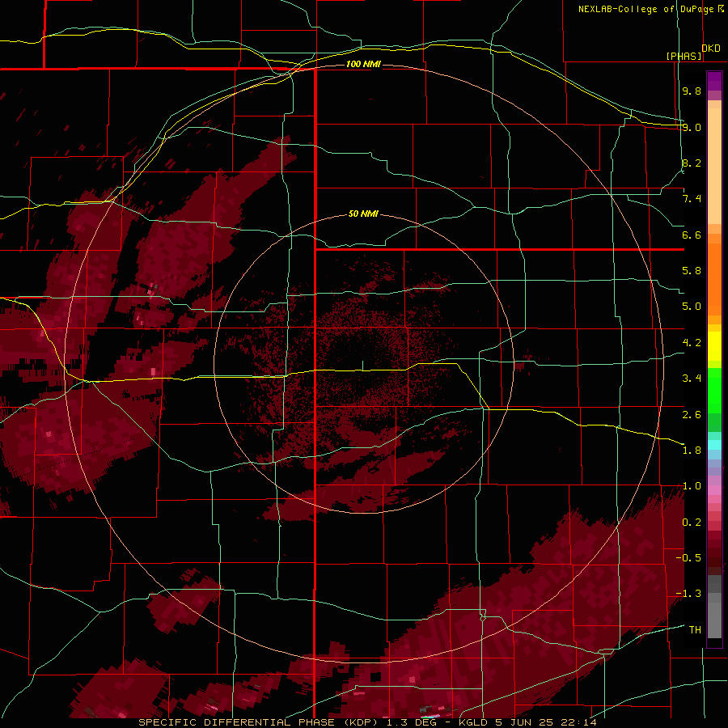Image resolution: width=728 pixels, height=728 pixels.
Task: Click the 9.0 value on color scale
Action: coord(692,127)
